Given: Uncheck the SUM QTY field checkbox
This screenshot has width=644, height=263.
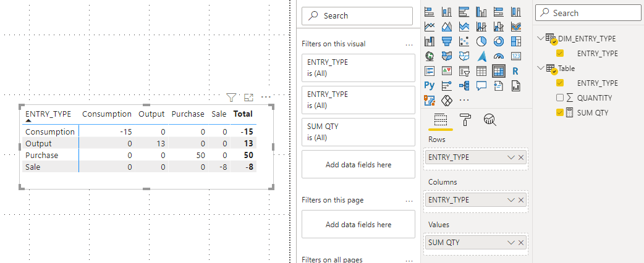Looking at the screenshot, I should (560, 112).
